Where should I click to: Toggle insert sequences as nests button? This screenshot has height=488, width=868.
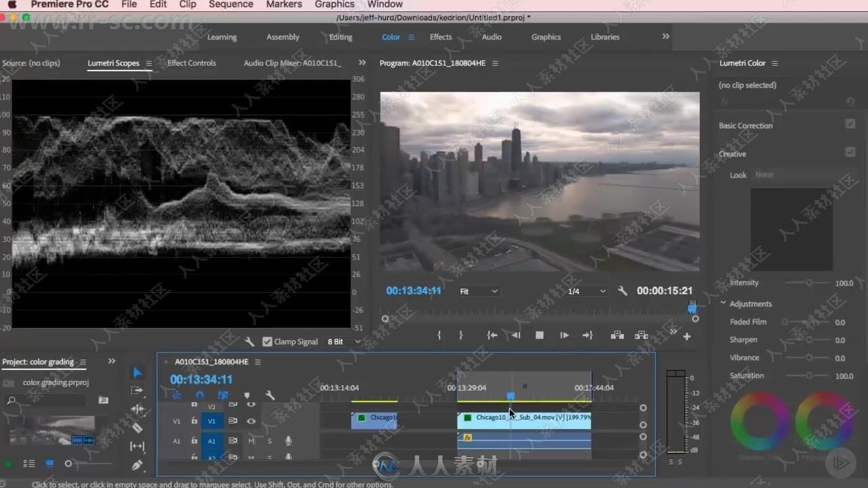tap(176, 395)
